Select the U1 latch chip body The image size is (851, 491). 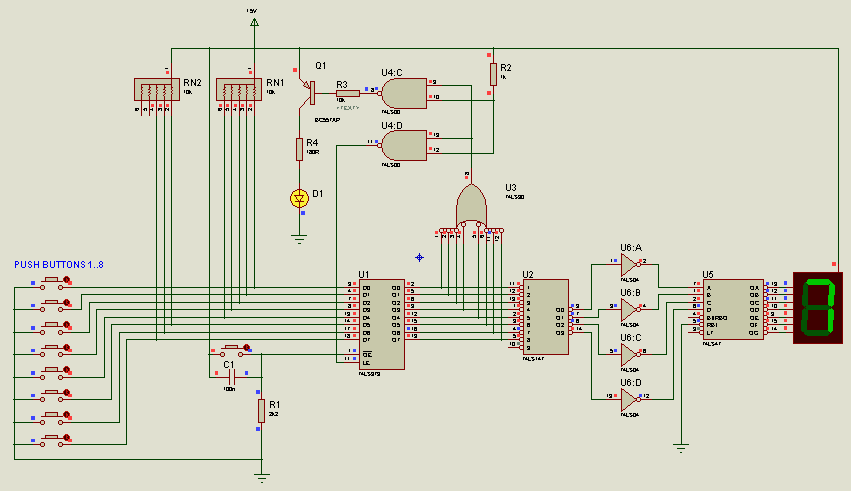click(x=382, y=324)
